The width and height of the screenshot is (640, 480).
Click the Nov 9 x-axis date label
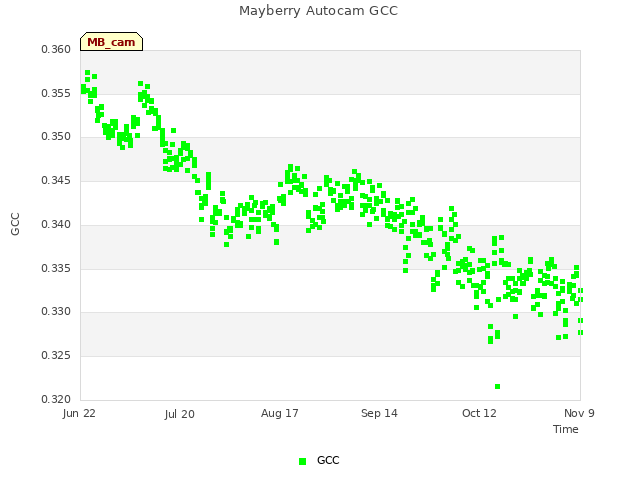coord(579,413)
